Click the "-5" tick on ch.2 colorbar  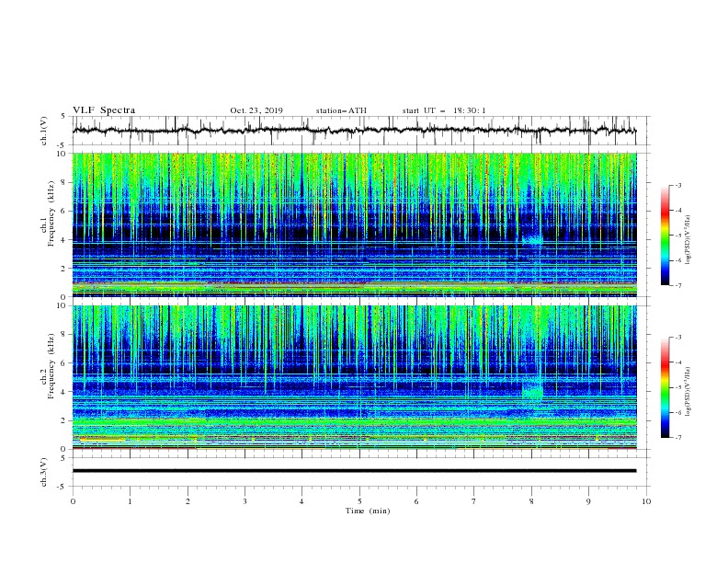[x=678, y=387]
